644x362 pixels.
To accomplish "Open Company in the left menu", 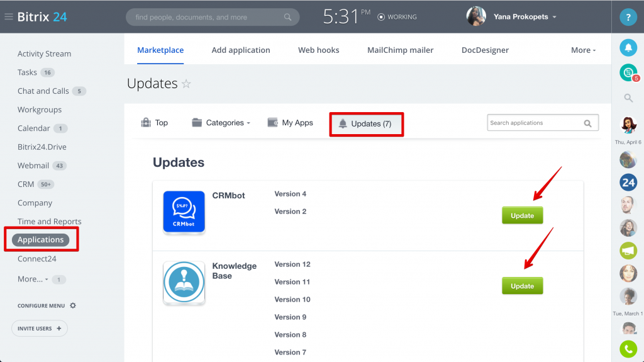I will (35, 203).
